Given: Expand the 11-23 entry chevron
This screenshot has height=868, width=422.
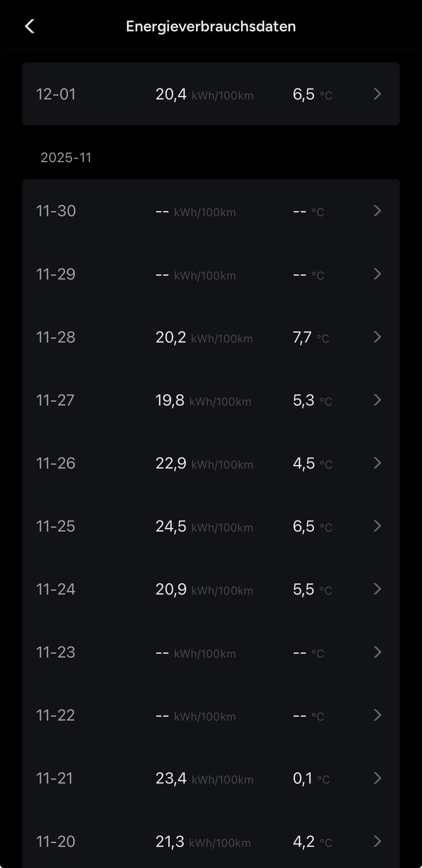Looking at the screenshot, I should pyautogui.click(x=377, y=652).
